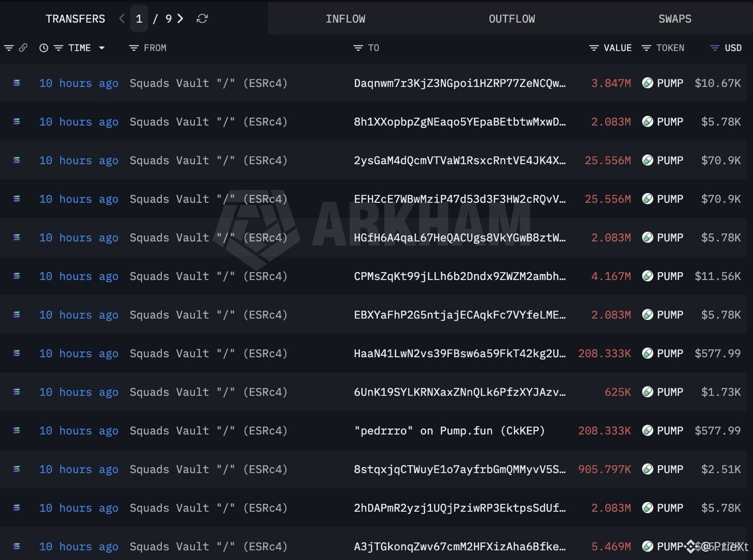The image size is (753, 560).
Task: Click the clock icon beside TIME header
Action: pos(44,48)
